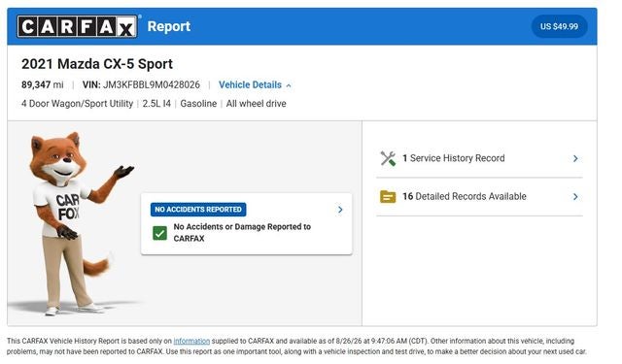This screenshot has width=622, height=364.
Task: Click the All wheel drive text
Action: 256,104
